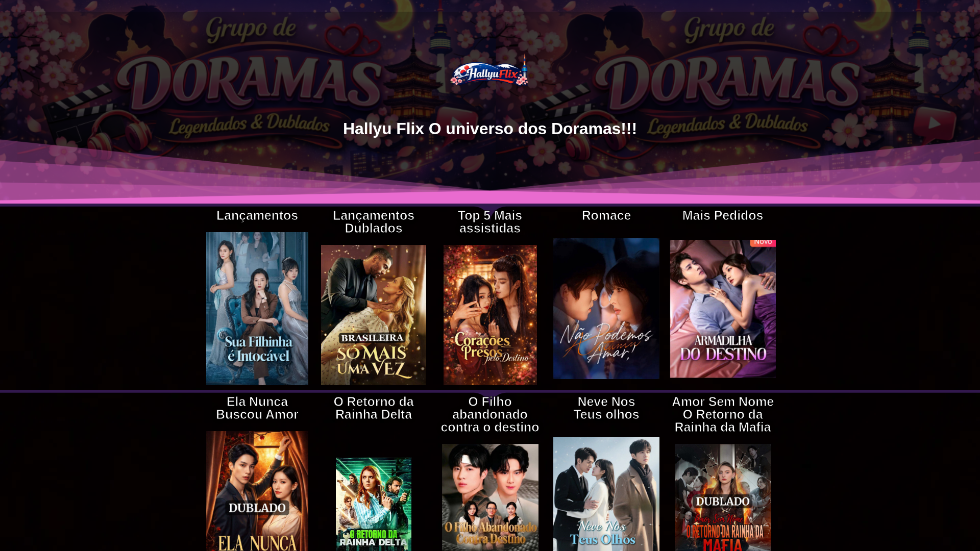This screenshot has height=551, width=980.
Task: Select the Rainha Delta poster image
Action: [374, 504]
